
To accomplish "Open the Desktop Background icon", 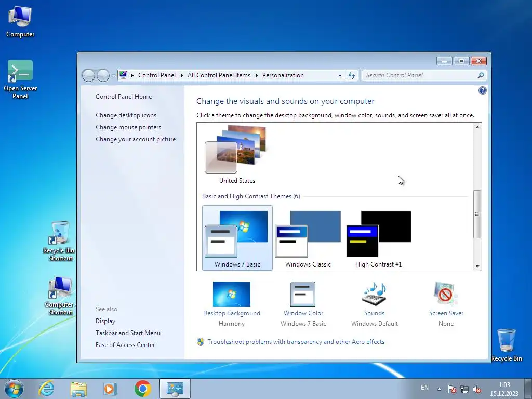I will pos(231,294).
